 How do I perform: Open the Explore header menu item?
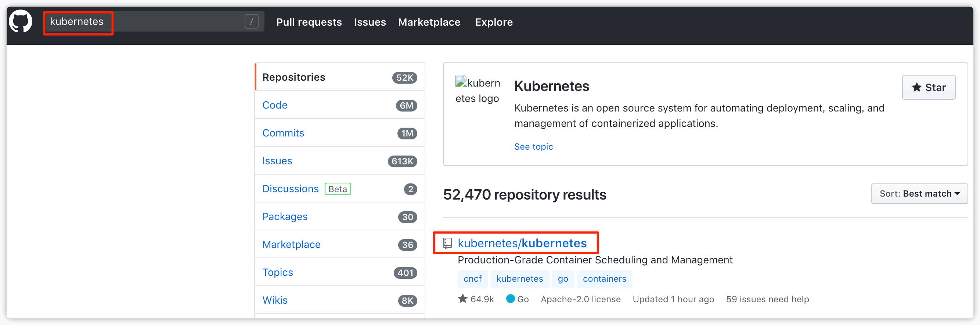pos(494,22)
